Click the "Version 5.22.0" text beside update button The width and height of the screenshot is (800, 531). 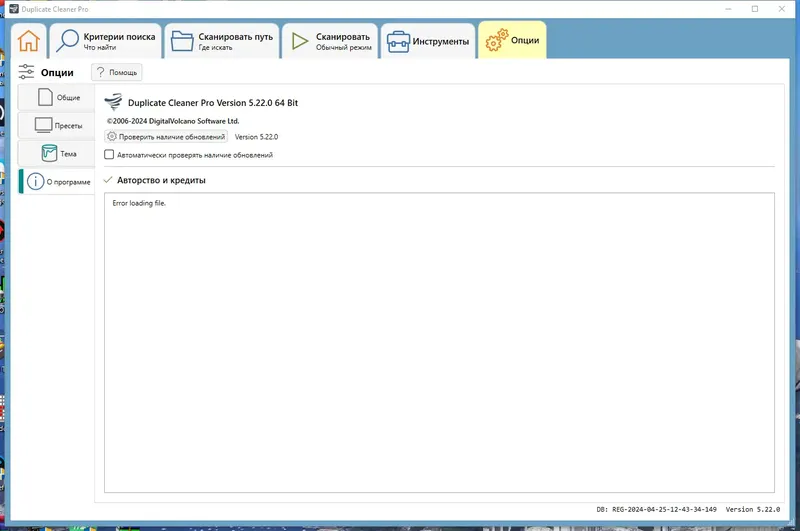[256, 137]
